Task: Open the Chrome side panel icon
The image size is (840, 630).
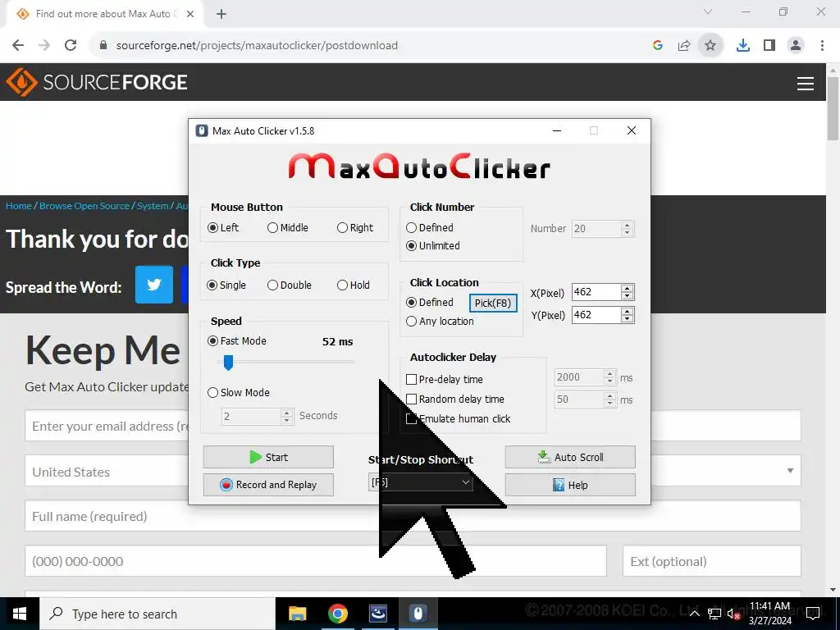Action: (x=769, y=46)
